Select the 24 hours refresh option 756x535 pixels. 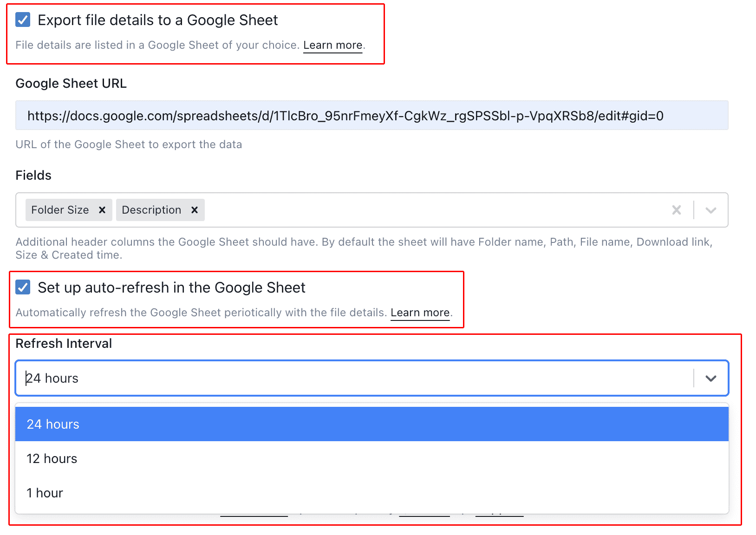click(x=372, y=424)
